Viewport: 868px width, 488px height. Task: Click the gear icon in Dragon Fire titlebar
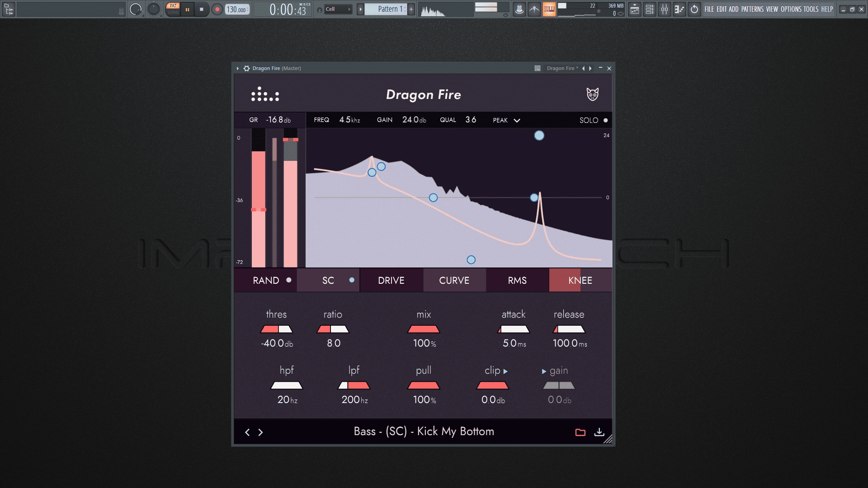point(246,68)
